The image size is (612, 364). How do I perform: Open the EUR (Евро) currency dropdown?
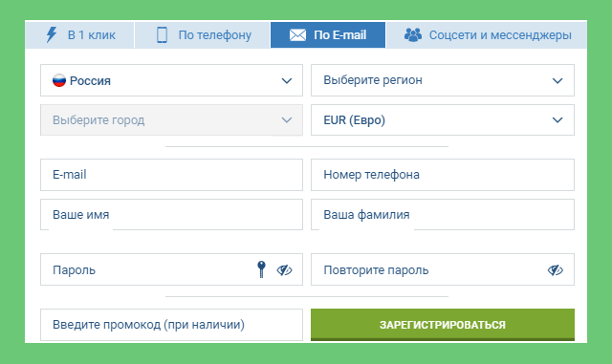tap(442, 119)
